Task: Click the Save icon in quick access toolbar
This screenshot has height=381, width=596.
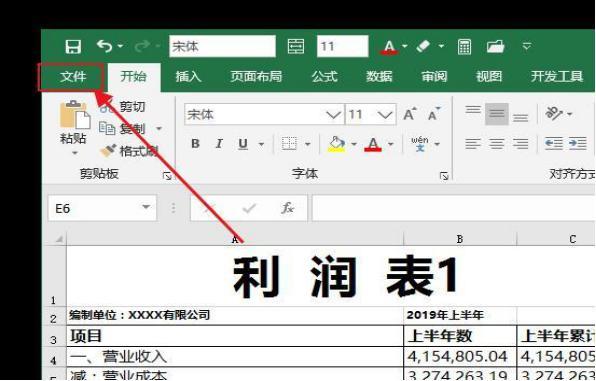Action: point(73,47)
